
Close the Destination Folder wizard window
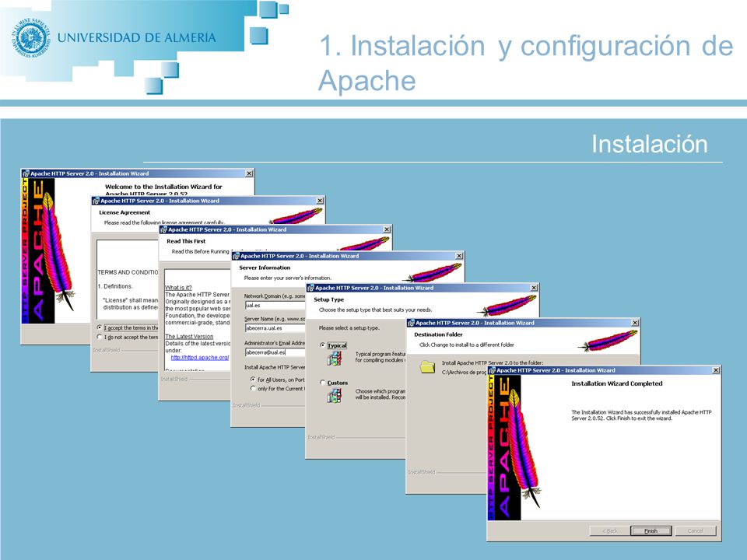[x=635, y=323]
